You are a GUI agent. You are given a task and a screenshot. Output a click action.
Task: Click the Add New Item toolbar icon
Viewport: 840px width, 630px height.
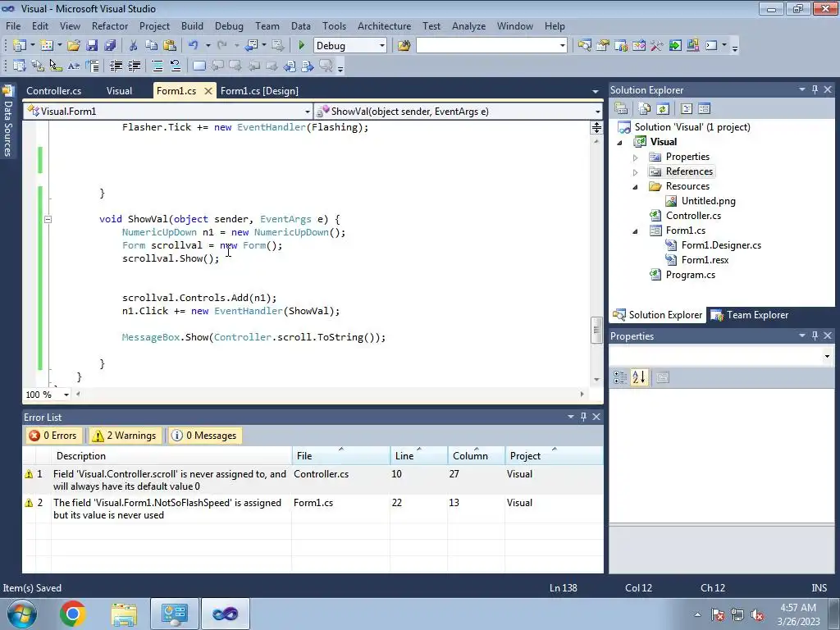click(x=47, y=46)
